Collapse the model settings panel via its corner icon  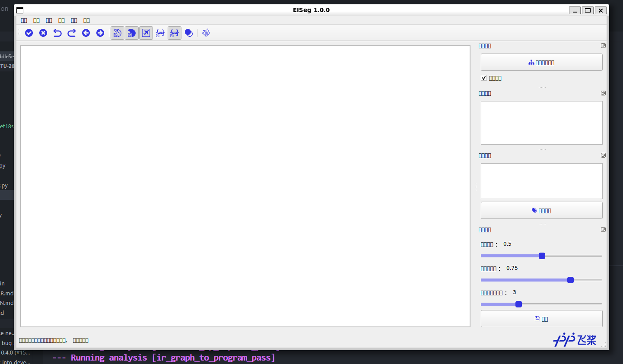[603, 45]
